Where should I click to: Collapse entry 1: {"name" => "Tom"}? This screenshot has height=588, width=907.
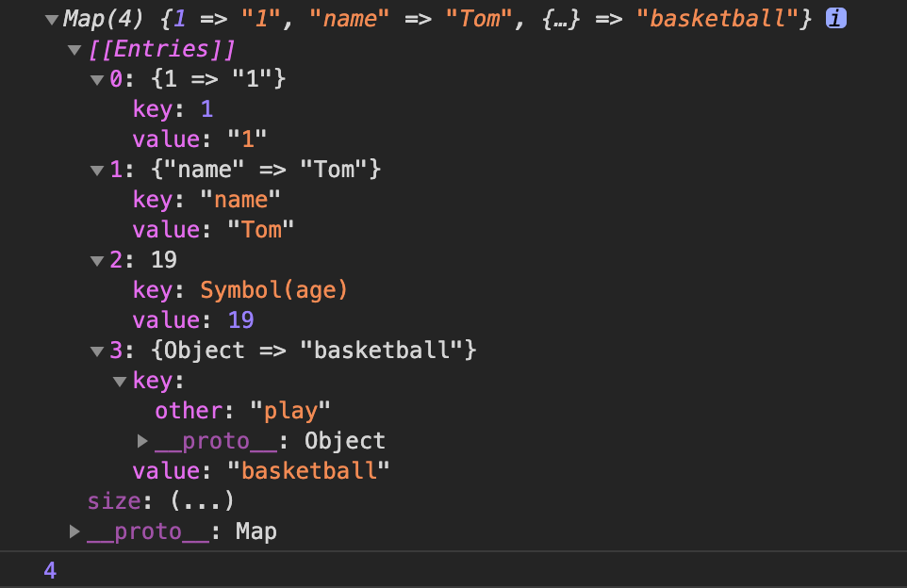click(x=97, y=171)
